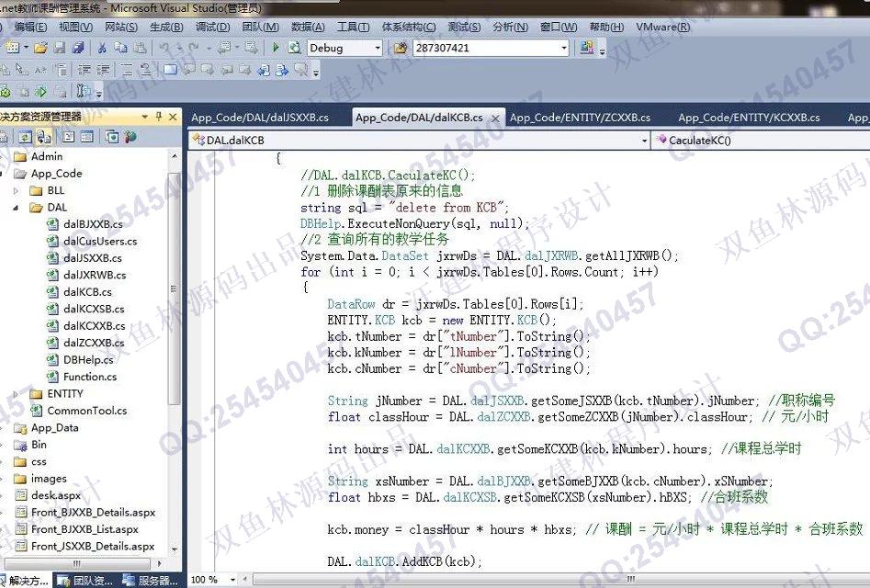Close the dalKCB.cs editor tab
Image resolution: width=870 pixels, height=588 pixels.
pos(495,119)
